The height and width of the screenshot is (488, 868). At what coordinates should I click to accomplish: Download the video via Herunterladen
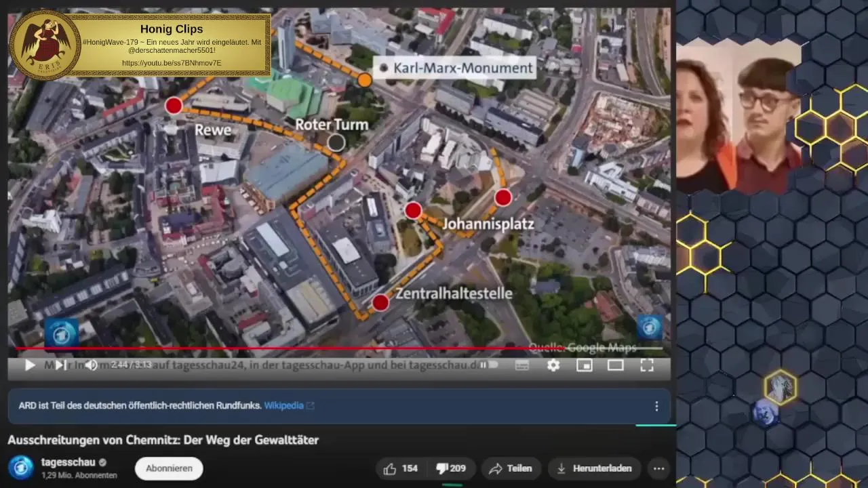tap(594, 468)
